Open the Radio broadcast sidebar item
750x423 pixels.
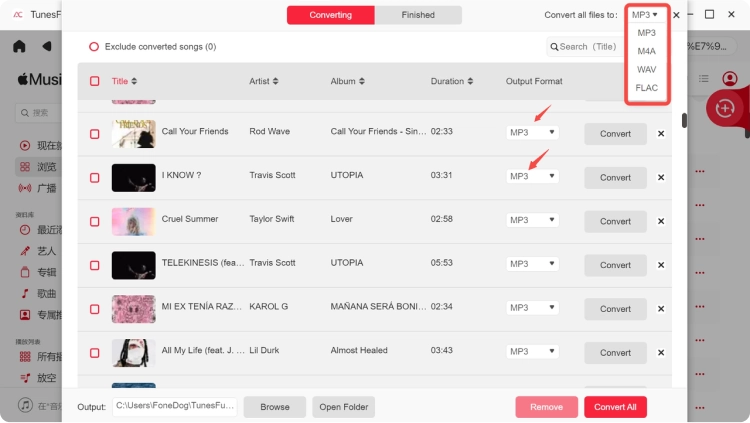click(38, 188)
